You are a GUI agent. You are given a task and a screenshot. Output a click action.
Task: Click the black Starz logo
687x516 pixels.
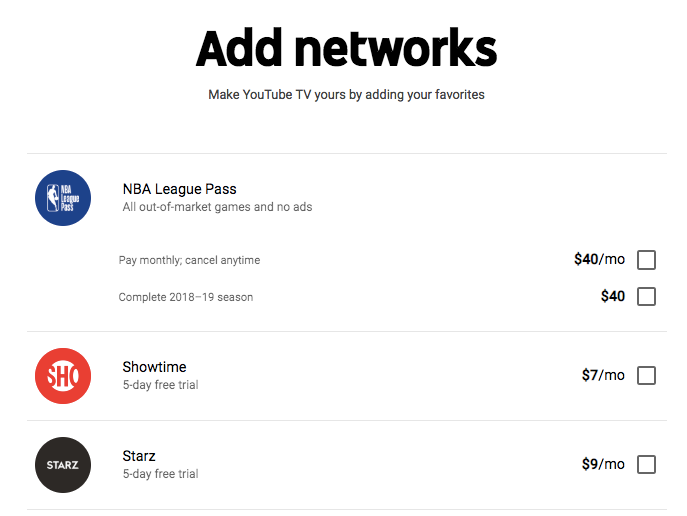tap(63, 465)
